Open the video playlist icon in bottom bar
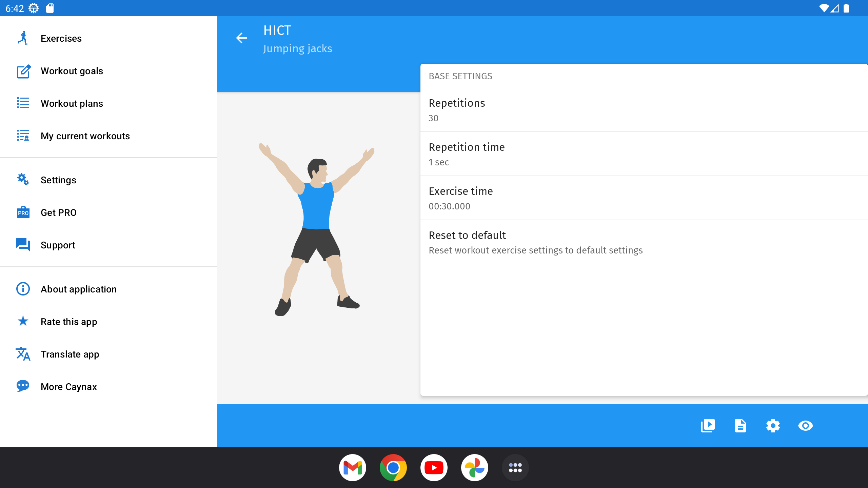 [x=708, y=426]
